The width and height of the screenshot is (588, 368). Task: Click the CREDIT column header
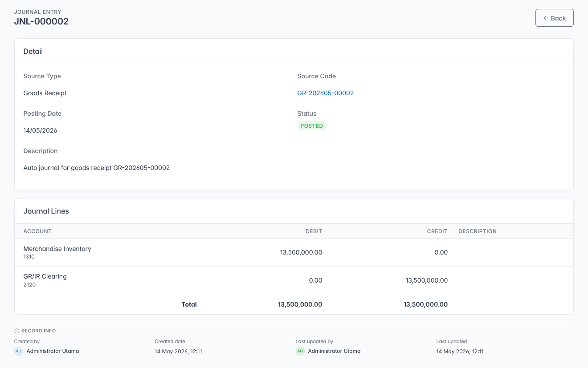(x=437, y=231)
